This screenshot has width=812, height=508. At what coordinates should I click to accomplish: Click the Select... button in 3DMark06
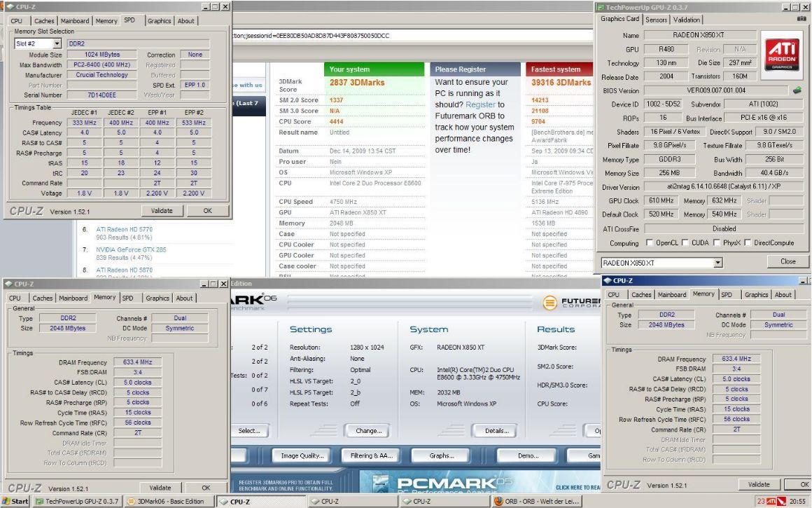[x=249, y=431]
